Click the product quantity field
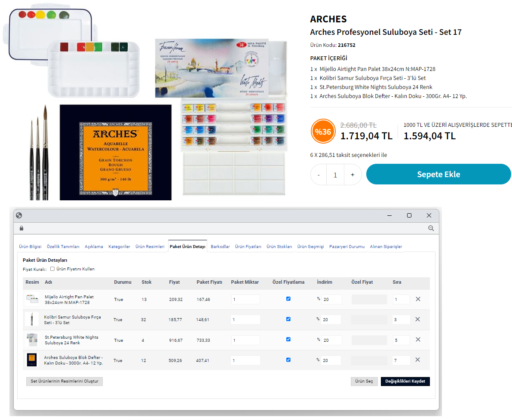Image resolution: width=512 pixels, height=420 pixels. (335, 175)
